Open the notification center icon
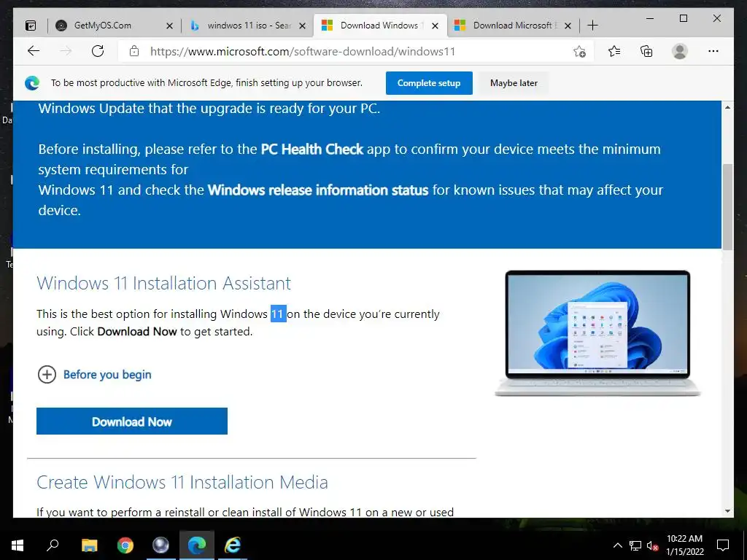The image size is (747, 560). 723,545
